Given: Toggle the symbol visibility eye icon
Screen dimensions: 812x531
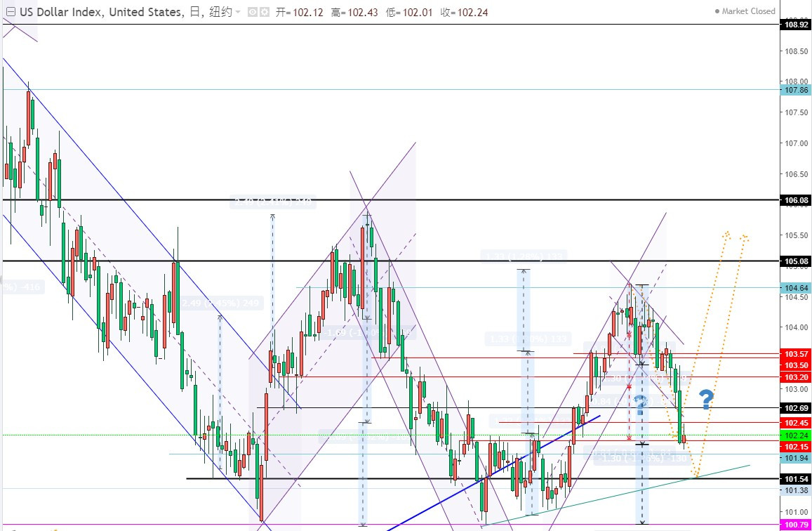Looking at the screenshot, I should coord(252,12).
